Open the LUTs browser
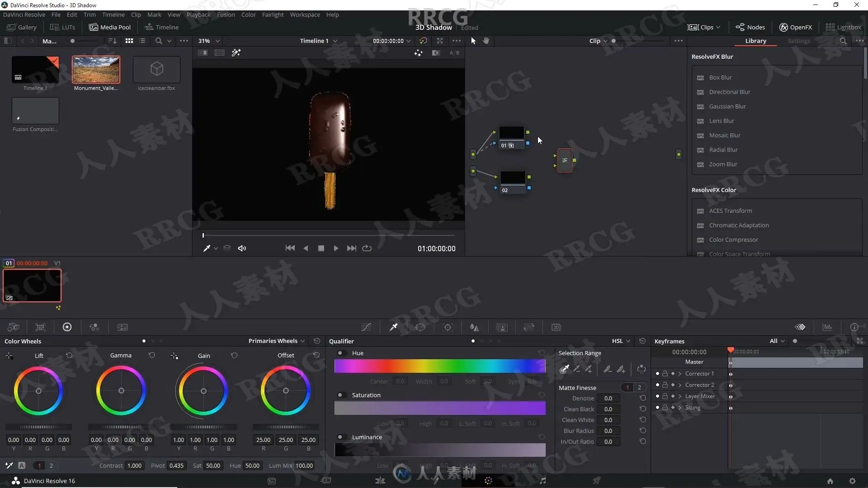The width and height of the screenshot is (868, 488). 63,27
